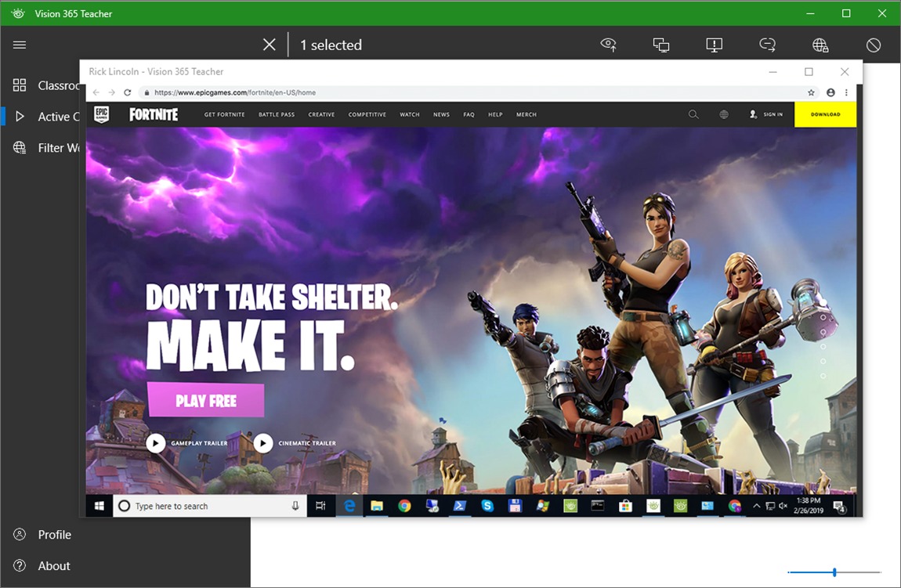Reload the Fortnite page in the browser

click(x=128, y=92)
